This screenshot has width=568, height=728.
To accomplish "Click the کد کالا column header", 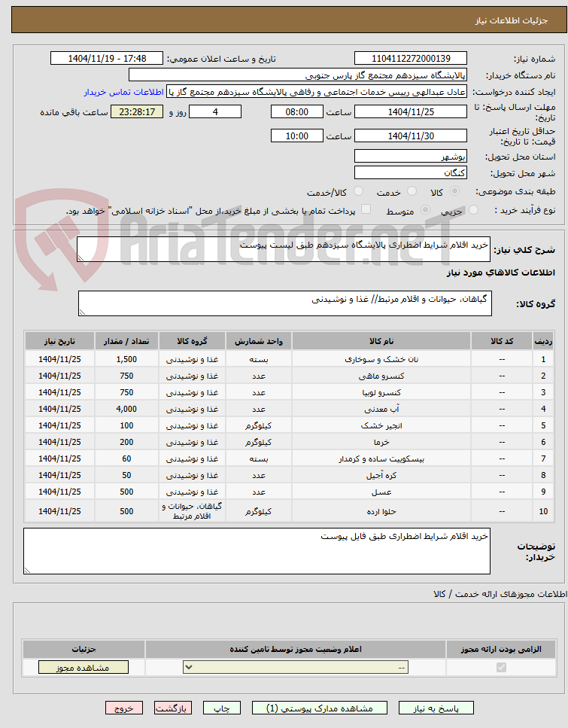I will 502,341.
